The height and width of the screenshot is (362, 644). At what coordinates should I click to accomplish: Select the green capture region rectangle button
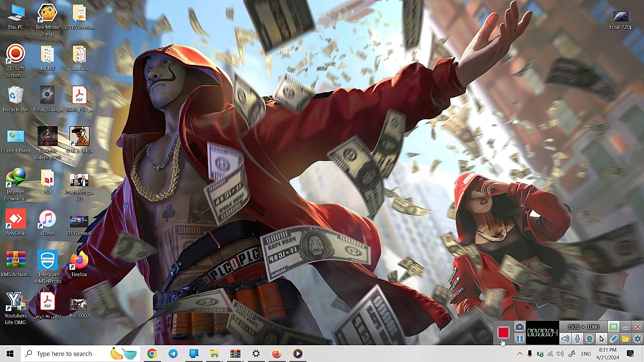[x=613, y=327]
